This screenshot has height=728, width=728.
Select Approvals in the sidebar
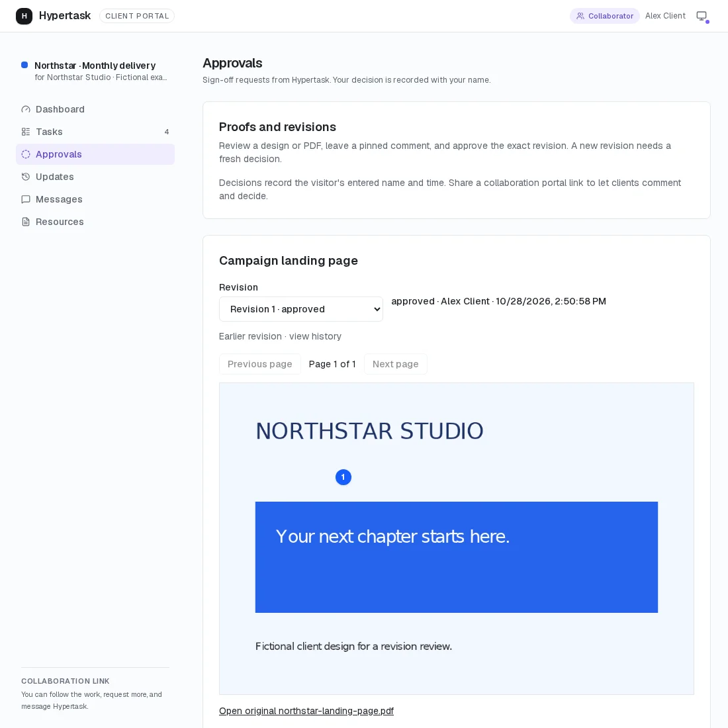point(95,154)
